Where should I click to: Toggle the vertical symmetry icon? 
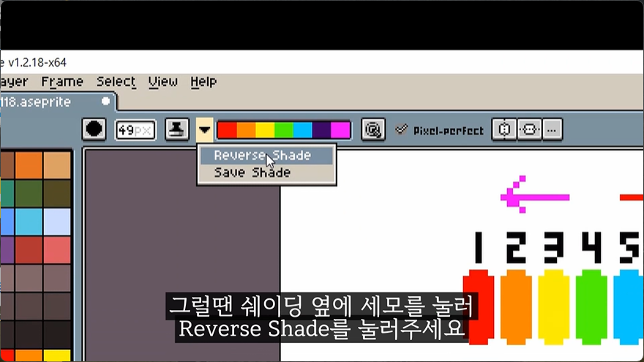click(529, 129)
